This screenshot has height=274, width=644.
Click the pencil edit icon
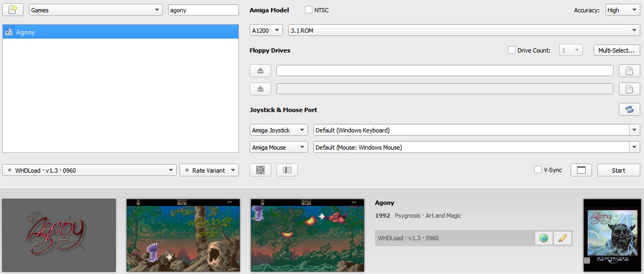[x=562, y=238]
